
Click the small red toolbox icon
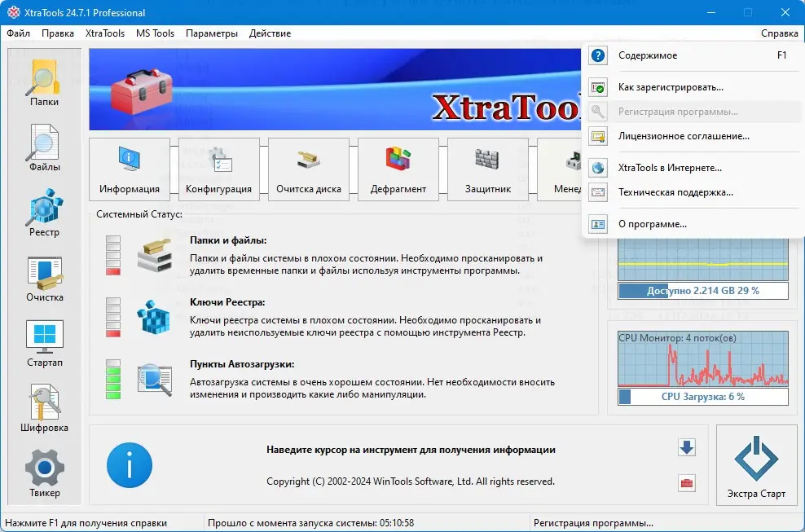(x=687, y=482)
